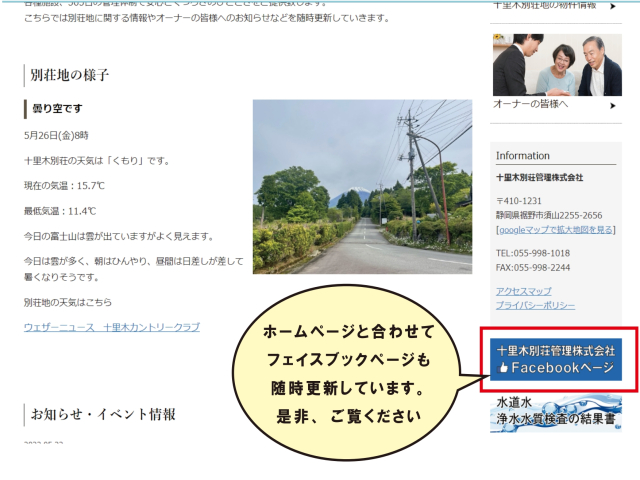Click arrow icon beside オーナーの皆様へ
This screenshot has width=640, height=480.
click(612, 103)
